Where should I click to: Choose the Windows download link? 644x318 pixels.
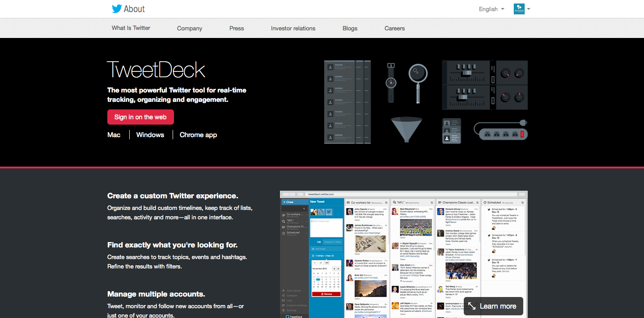(x=150, y=135)
